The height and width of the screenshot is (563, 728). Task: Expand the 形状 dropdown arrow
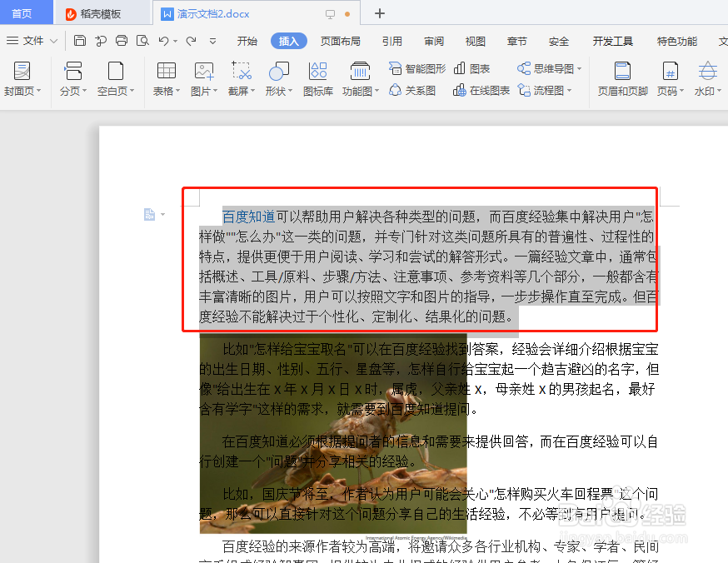290,91
